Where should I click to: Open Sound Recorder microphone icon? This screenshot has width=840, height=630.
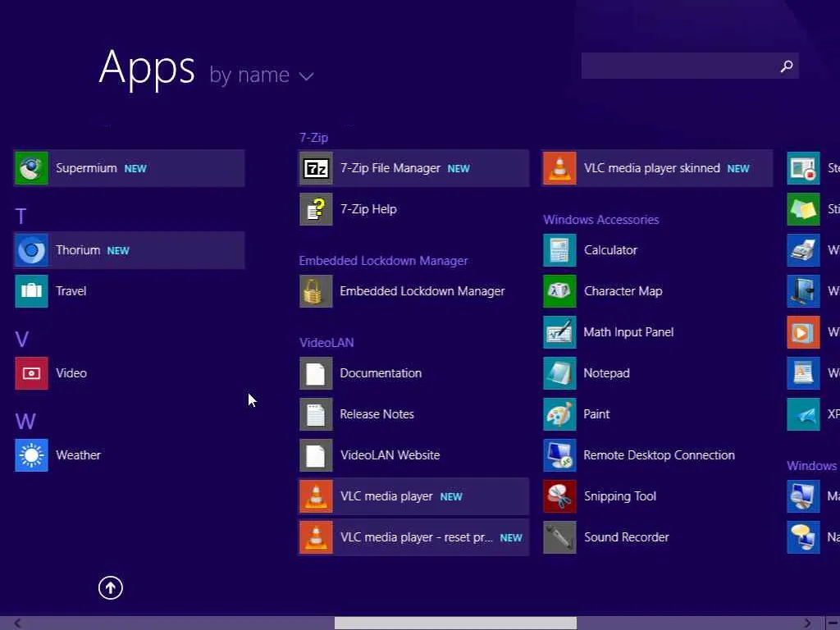[559, 537]
